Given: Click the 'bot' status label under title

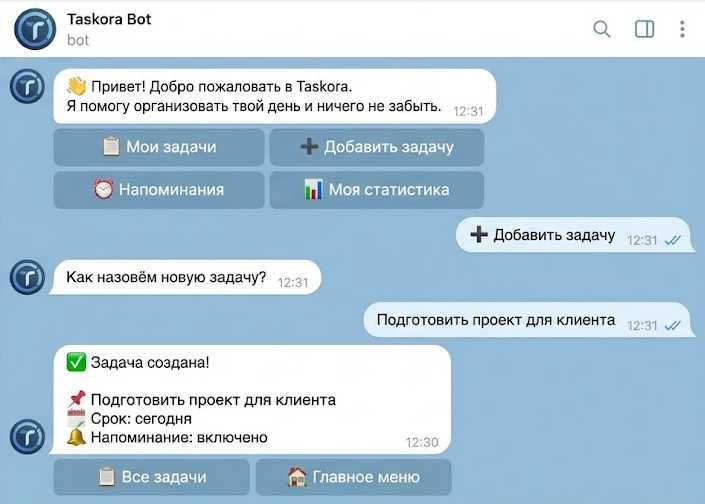Looking at the screenshot, I should coord(78,40).
